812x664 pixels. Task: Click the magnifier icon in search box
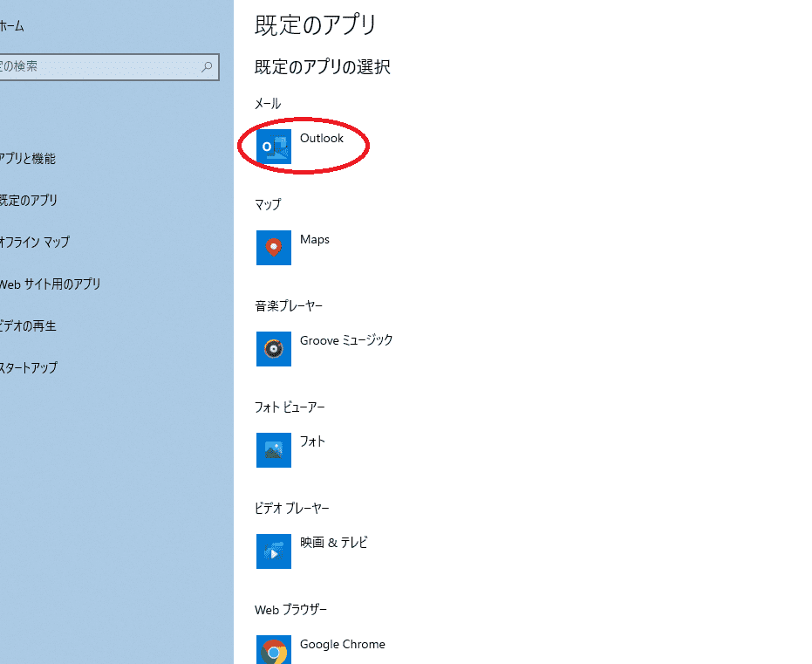pyautogui.click(x=208, y=66)
